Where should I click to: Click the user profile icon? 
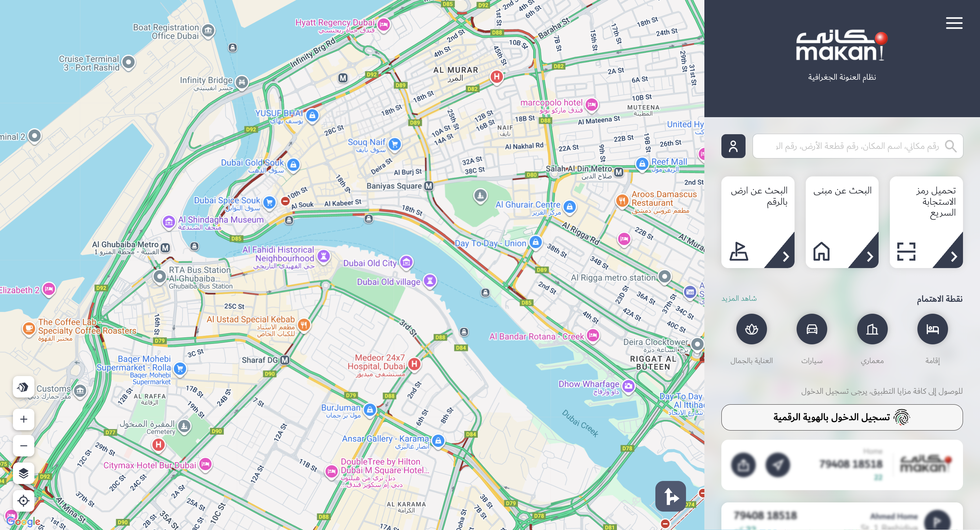point(733,146)
